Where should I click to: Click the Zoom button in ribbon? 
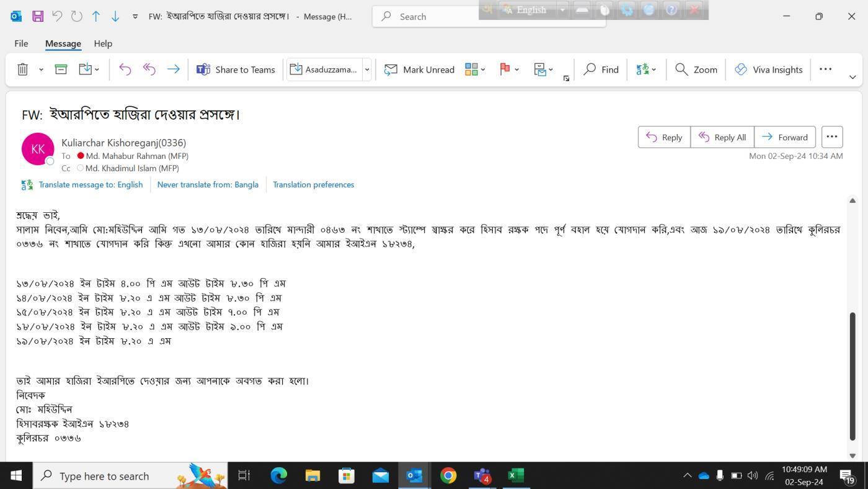(696, 70)
